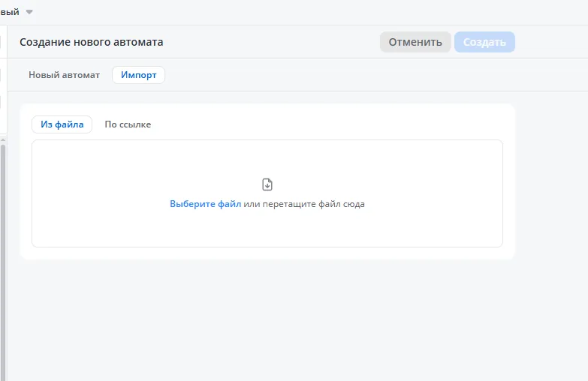Click the file upload icon in drop zone
Viewport: 588px width, 381px height.
(x=267, y=184)
